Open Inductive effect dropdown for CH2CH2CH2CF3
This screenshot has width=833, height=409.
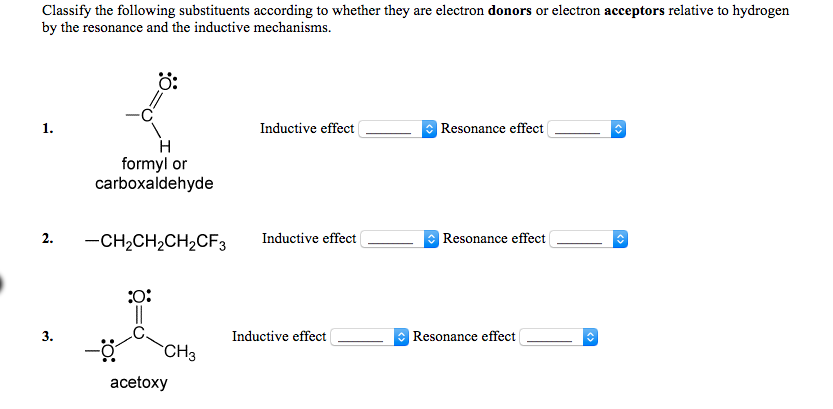(x=400, y=239)
